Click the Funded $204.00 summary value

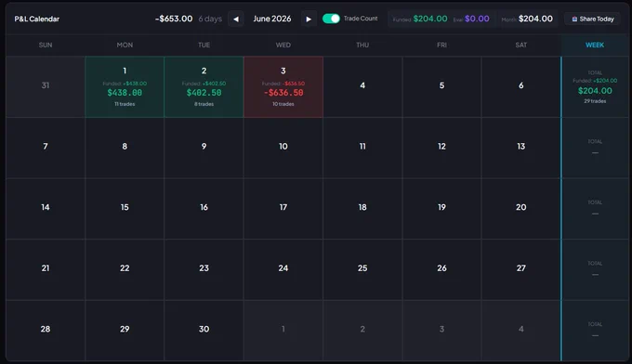430,19
